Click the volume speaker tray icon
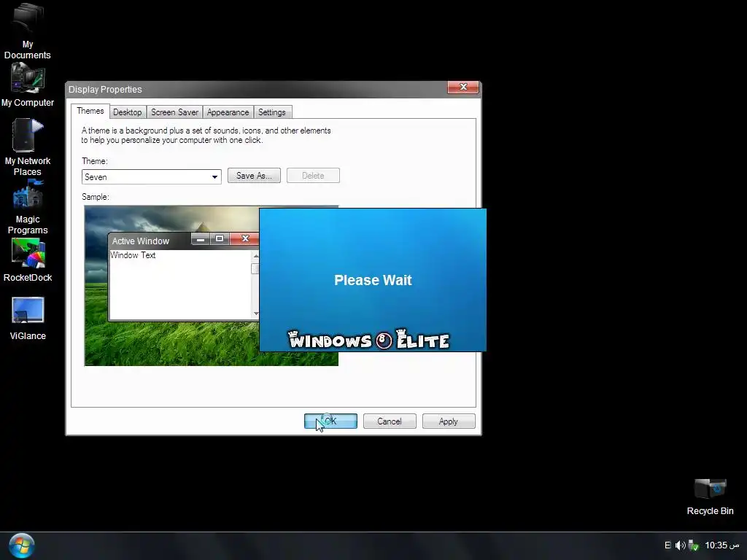Screen dimensions: 747x560 (680, 545)
